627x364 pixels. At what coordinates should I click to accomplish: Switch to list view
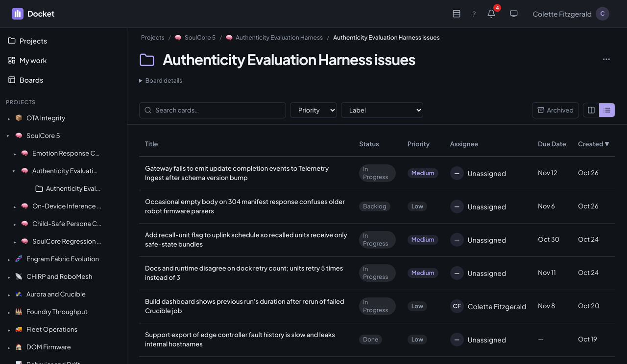click(607, 110)
